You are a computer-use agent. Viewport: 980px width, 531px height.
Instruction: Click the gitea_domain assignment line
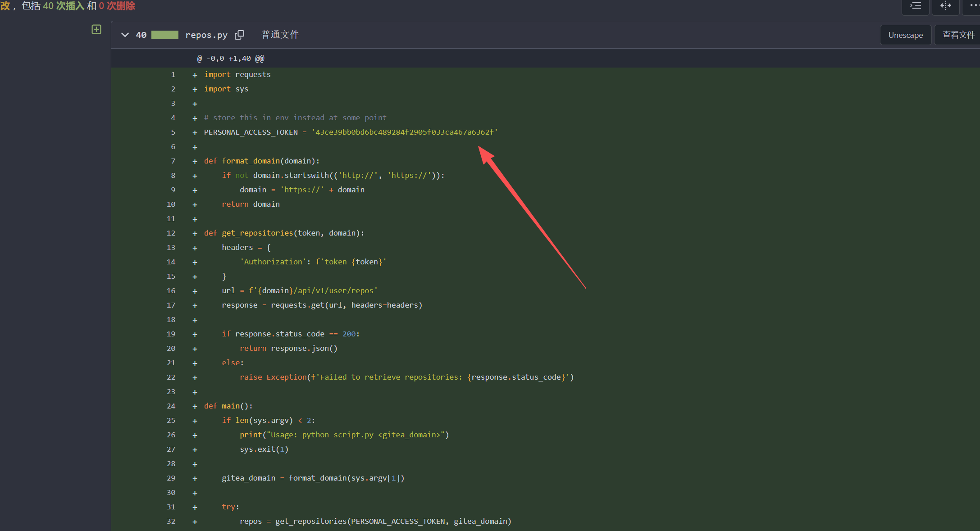pyautogui.click(x=313, y=478)
